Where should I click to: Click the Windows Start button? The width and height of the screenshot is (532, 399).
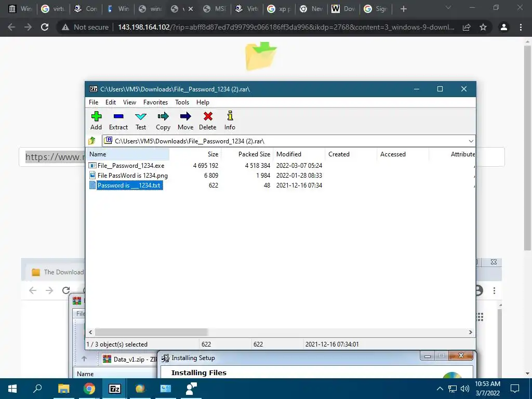12,389
